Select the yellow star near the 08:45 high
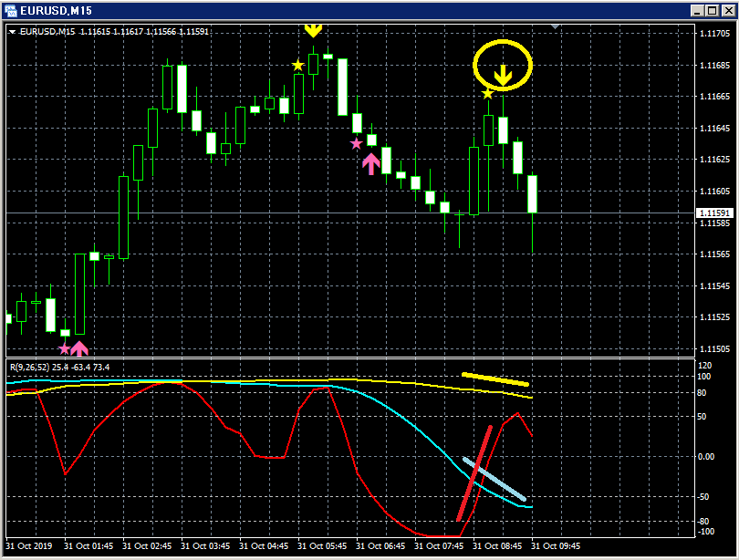 coord(487,94)
